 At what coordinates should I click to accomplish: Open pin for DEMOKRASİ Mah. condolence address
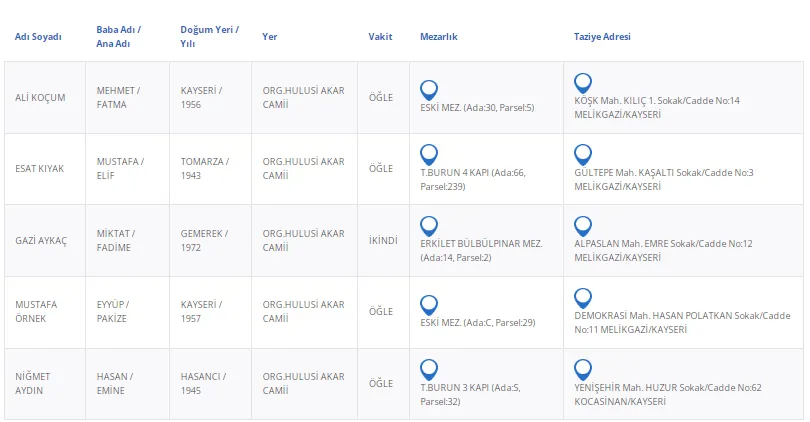click(583, 297)
